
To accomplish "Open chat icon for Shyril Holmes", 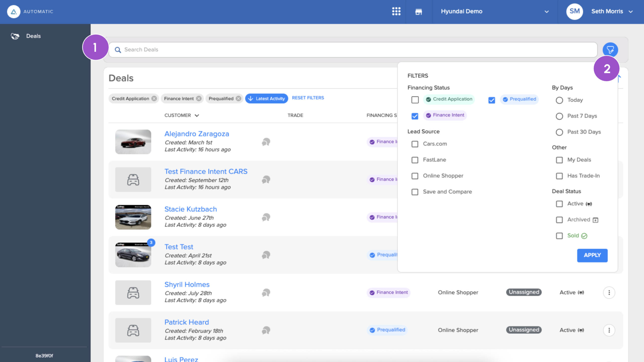I will click(x=266, y=293).
